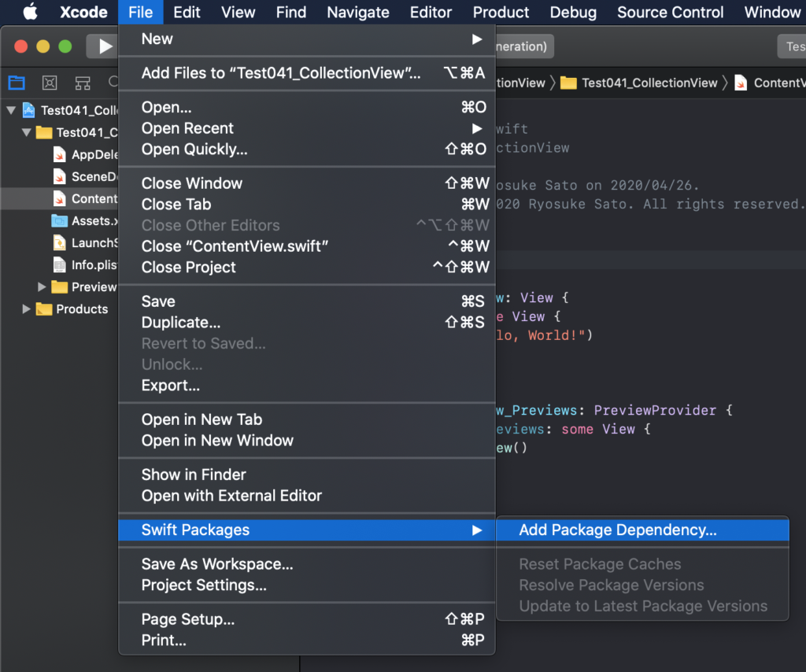Click the AppDelegate swift file icon
The image size is (806, 672).
(x=60, y=154)
